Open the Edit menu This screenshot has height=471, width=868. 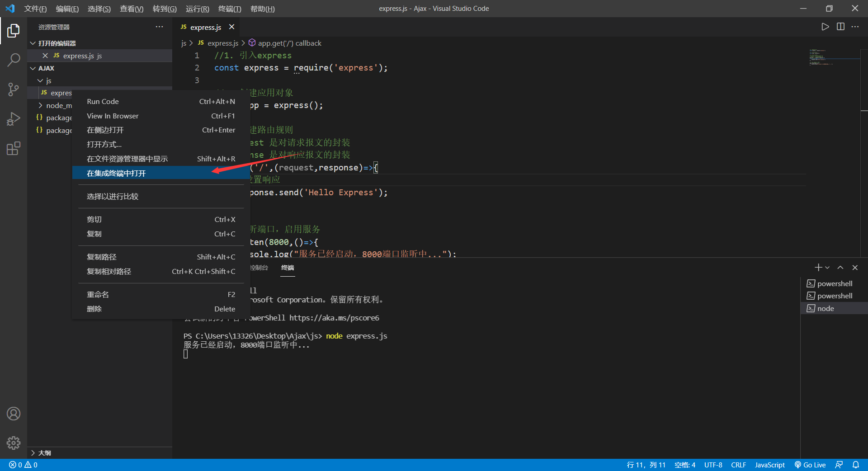[x=67, y=9]
